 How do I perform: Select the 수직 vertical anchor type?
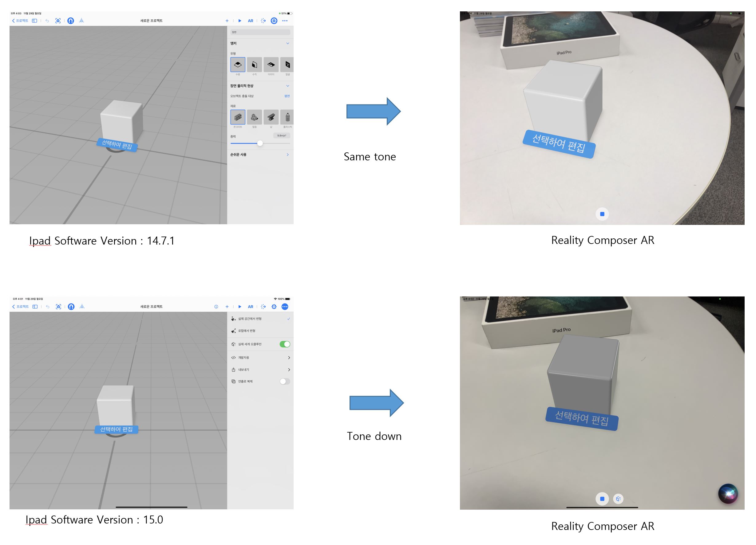pyautogui.click(x=254, y=65)
